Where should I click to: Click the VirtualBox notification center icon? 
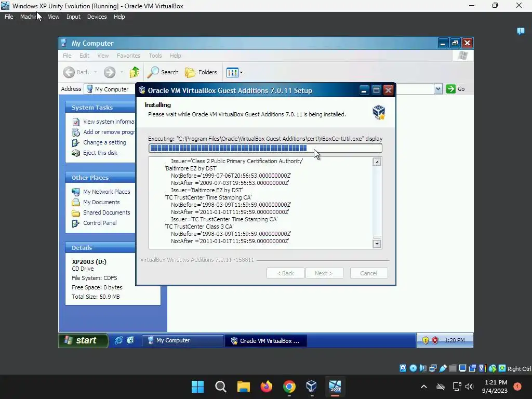tap(521, 31)
